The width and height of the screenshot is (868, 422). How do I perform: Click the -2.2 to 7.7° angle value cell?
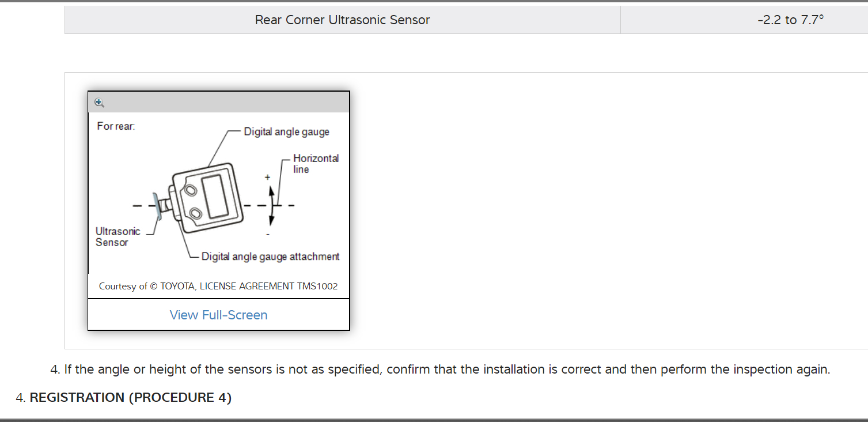coord(790,20)
